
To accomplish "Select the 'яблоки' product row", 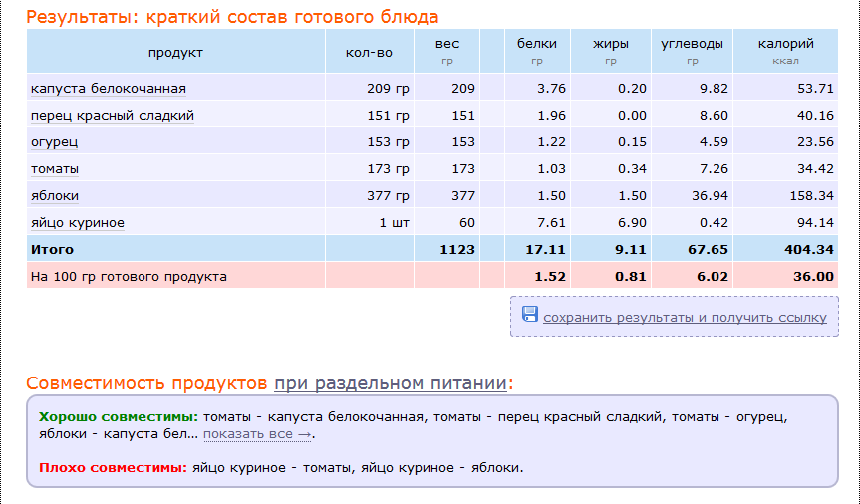I will point(55,196).
